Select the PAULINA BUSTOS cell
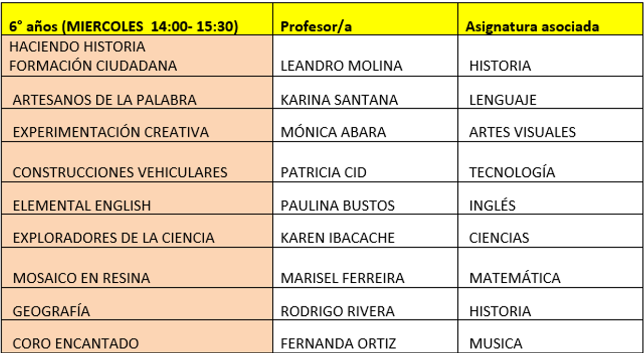This screenshot has height=353, width=644. (x=338, y=206)
